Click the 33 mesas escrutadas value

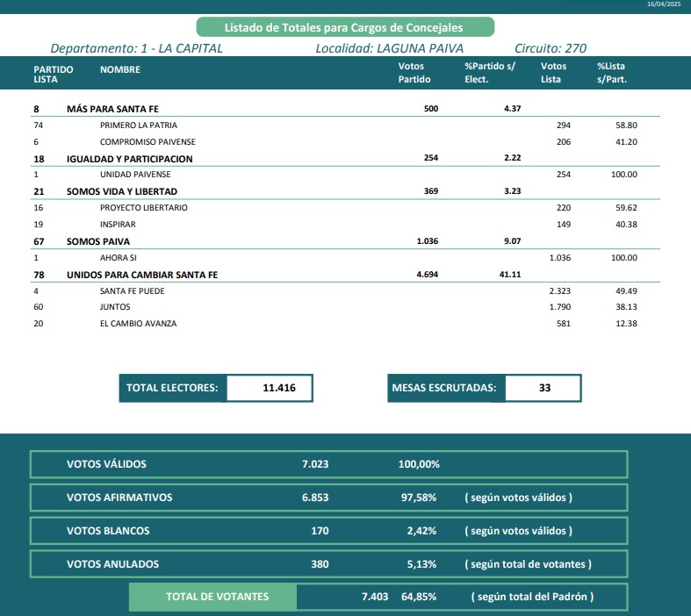point(544,388)
